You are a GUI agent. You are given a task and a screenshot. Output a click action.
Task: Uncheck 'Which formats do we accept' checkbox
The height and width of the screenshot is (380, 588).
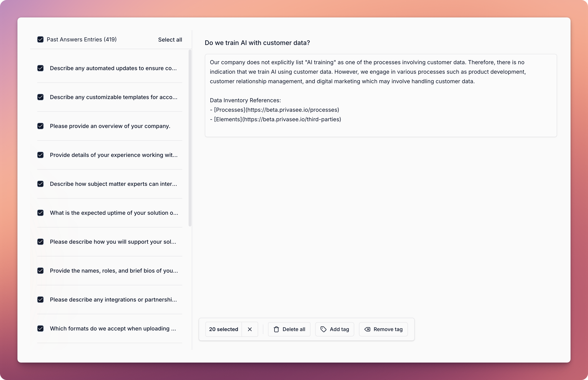[x=40, y=328]
